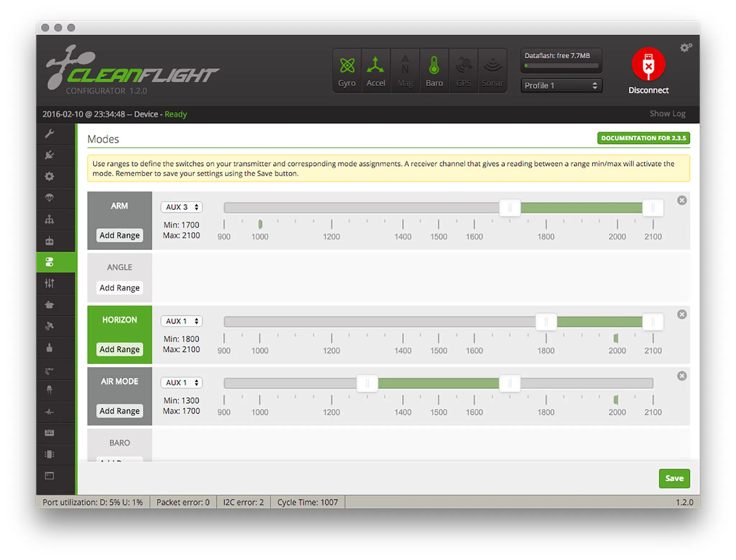Screen dimensions: 736x560
Task: Click the green Save button
Action: 674,478
